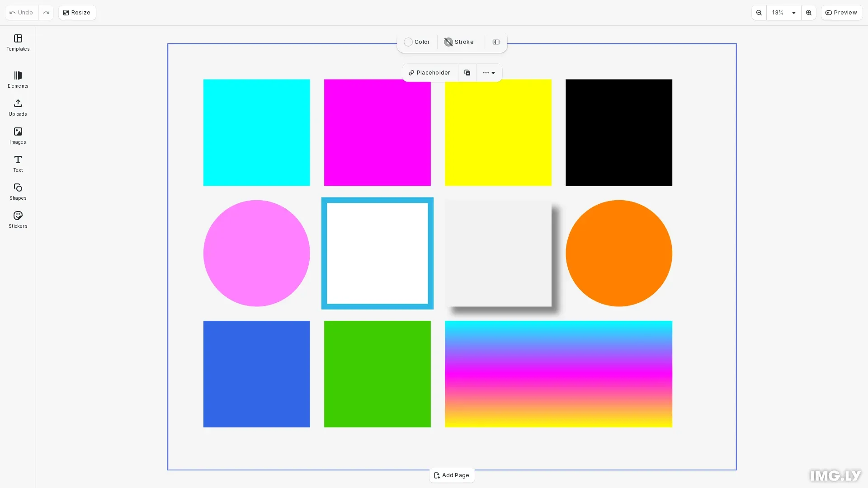
Task: Open the Shapes panel
Action: coord(17,191)
